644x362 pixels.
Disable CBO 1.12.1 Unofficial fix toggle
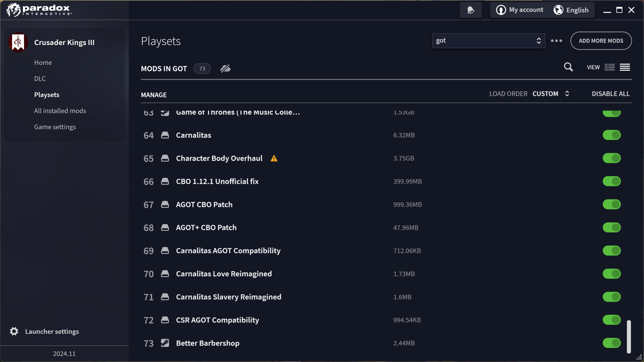point(611,181)
